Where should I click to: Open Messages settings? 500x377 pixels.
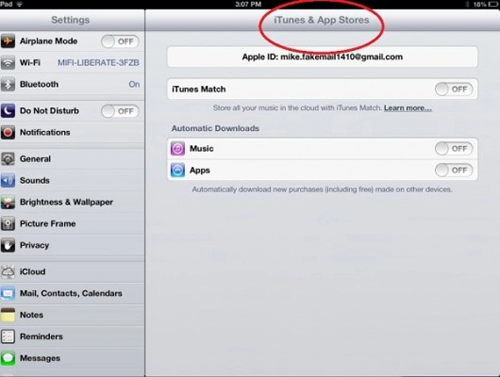coord(72,358)
